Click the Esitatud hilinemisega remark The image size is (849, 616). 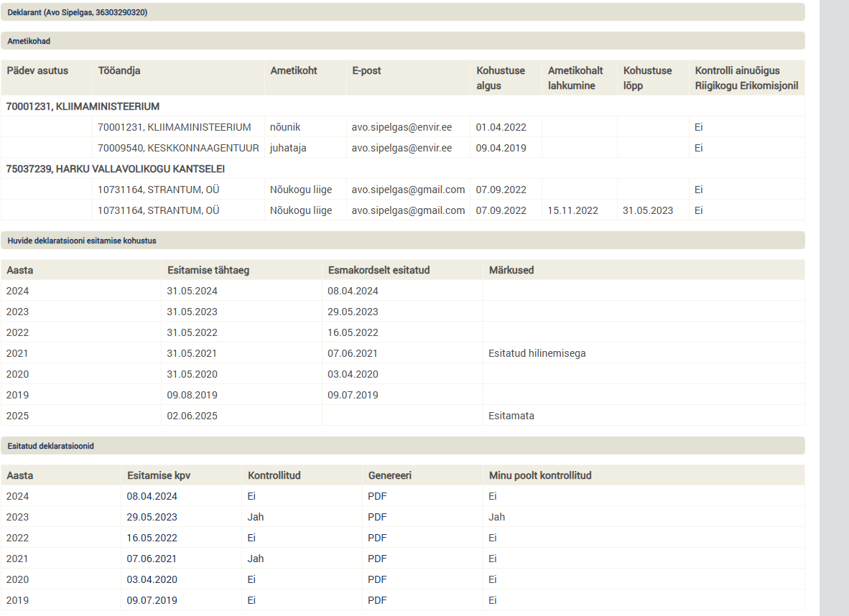coord(537,353)
